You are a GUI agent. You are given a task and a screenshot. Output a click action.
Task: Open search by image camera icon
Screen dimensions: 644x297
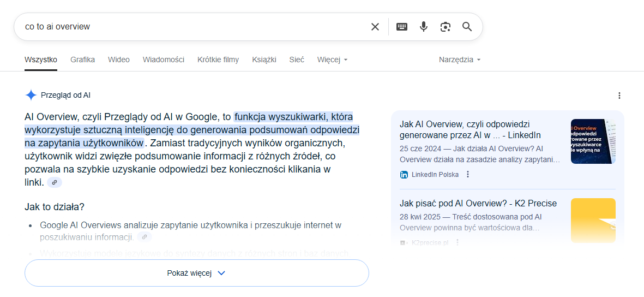[x=445, y=27]
